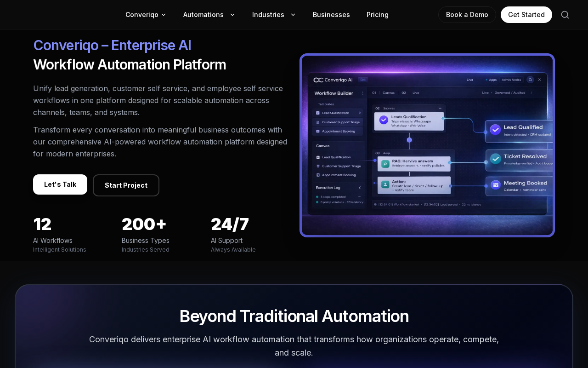Click the "Business Types" stat label
The height and width of the screenshot is (368, 588).
point(146,241)
